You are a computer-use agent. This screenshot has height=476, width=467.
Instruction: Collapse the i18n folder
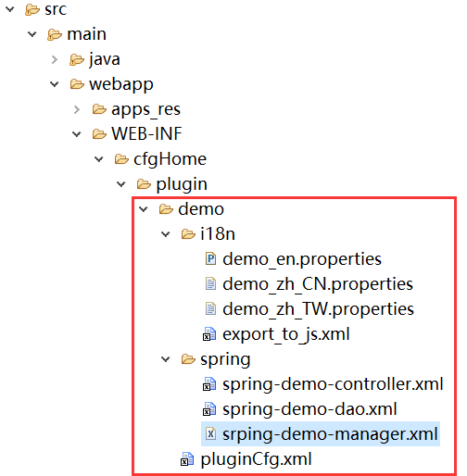tap(166, 234)
